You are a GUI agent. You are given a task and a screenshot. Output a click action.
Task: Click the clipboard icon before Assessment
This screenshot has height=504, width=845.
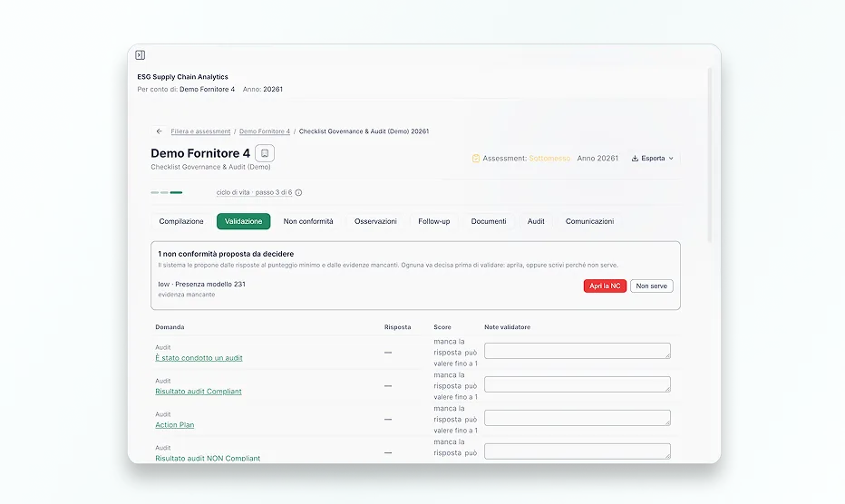(476, 159)
